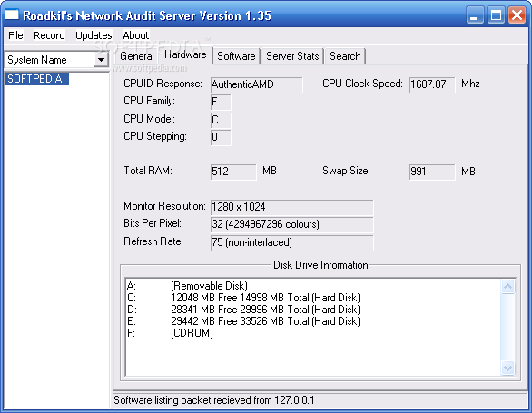
Task: Click the CPU Clock Speed value 1607.87
Action: tap(432, 84)
